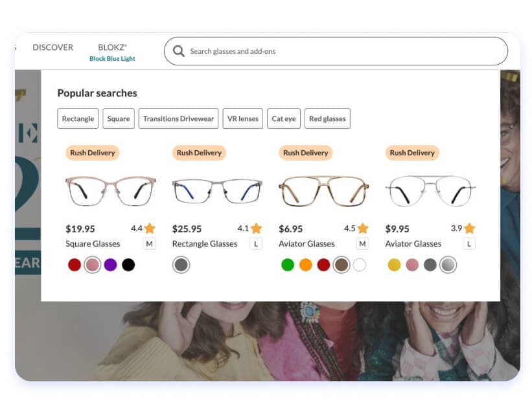
Task: Click the star rating on $19.95 Square Glasses
Action: (150, 229)
